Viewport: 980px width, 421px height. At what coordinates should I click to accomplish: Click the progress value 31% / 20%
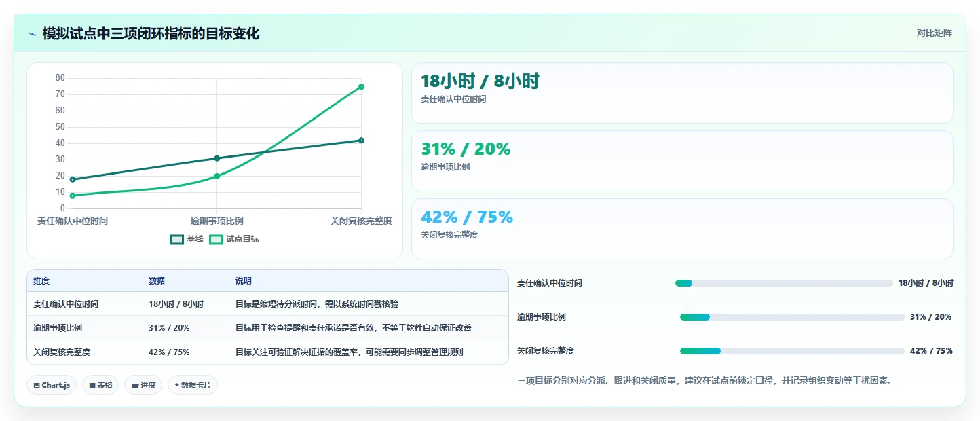tap(930, 317)
